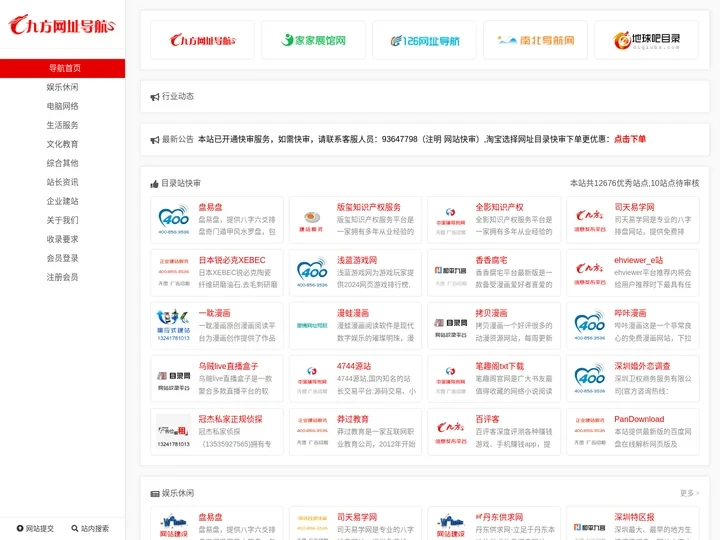The width and height of the screenshot is (720, 540).
Task: Click the 深圳特区报 card logo
Action: [590, 526]
